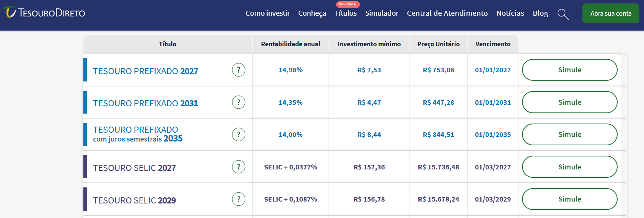Open the Conheça menu
Viewport: 644px width, 218px height.
pos(312,13)
